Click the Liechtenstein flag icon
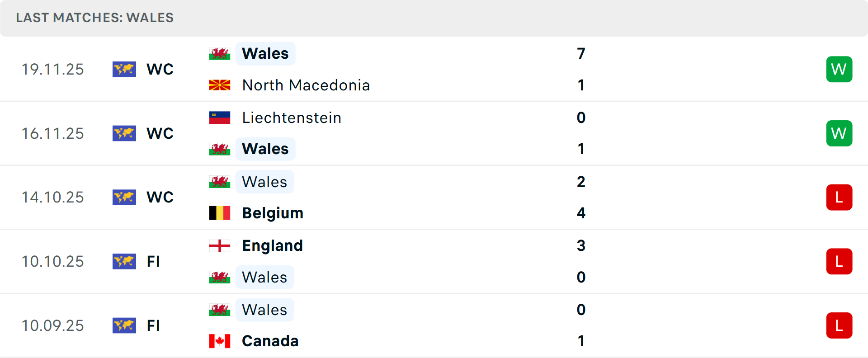The image size is (868, 358). tap(220, 118)
